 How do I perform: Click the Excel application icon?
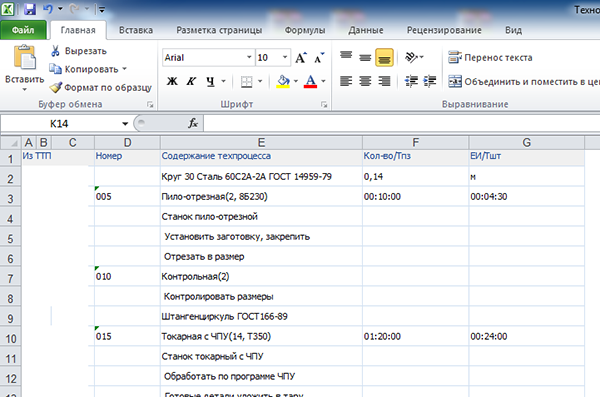(8, 8)
